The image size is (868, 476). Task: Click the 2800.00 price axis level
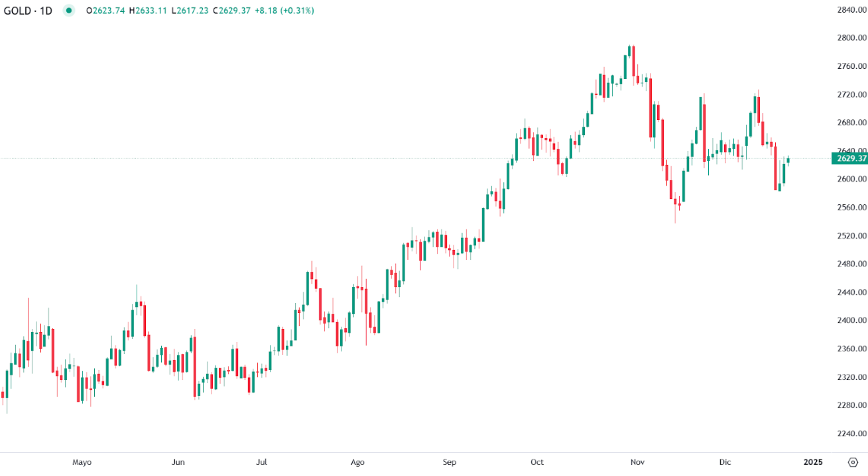click(851, 38)
